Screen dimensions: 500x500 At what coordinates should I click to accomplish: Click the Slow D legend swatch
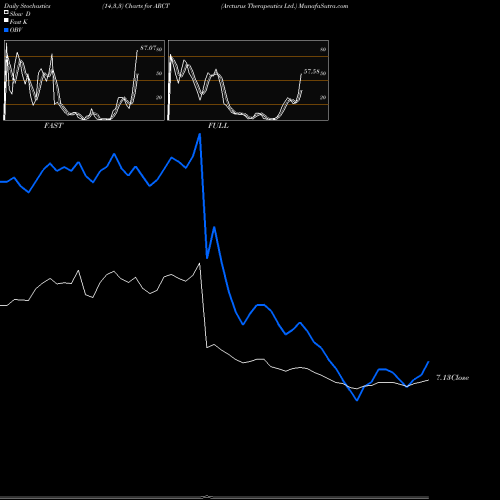click(6, 13)
